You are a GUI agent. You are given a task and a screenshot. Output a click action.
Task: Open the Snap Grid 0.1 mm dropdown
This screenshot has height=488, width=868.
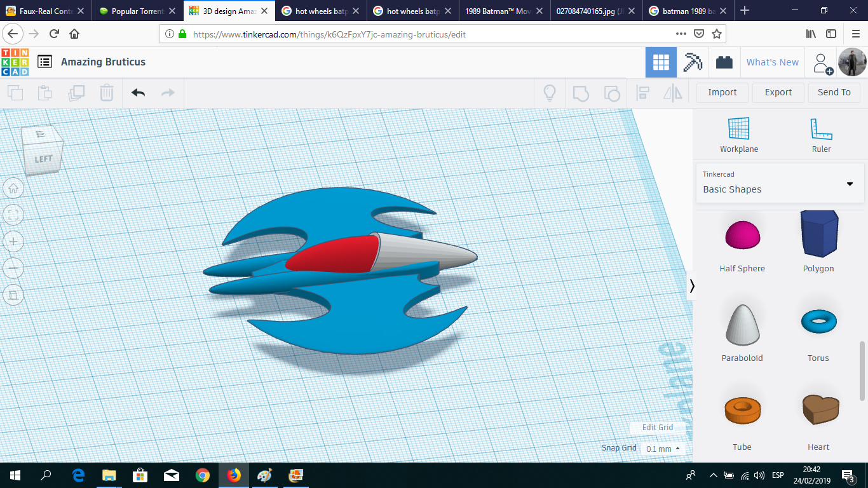pos(663,449)
